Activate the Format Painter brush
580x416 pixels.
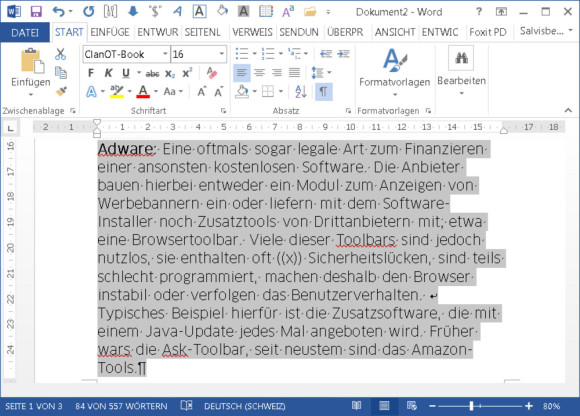click(61, 91)
